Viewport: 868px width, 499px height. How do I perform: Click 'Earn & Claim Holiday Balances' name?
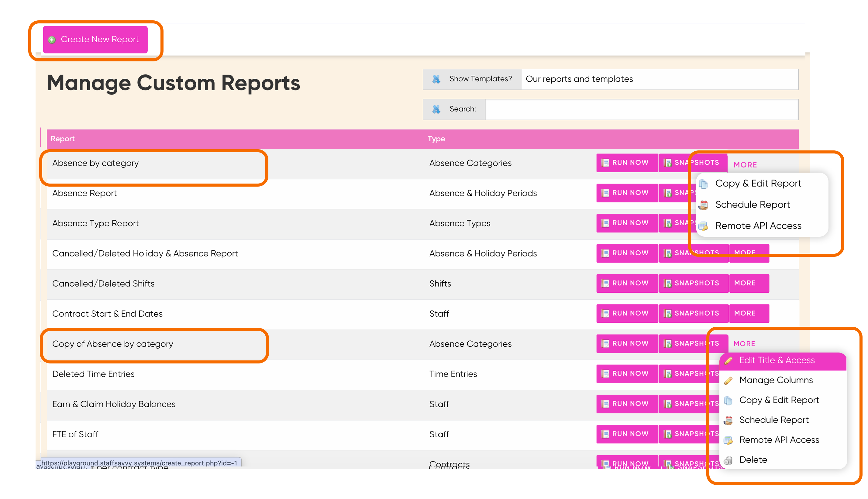(114, 404)
